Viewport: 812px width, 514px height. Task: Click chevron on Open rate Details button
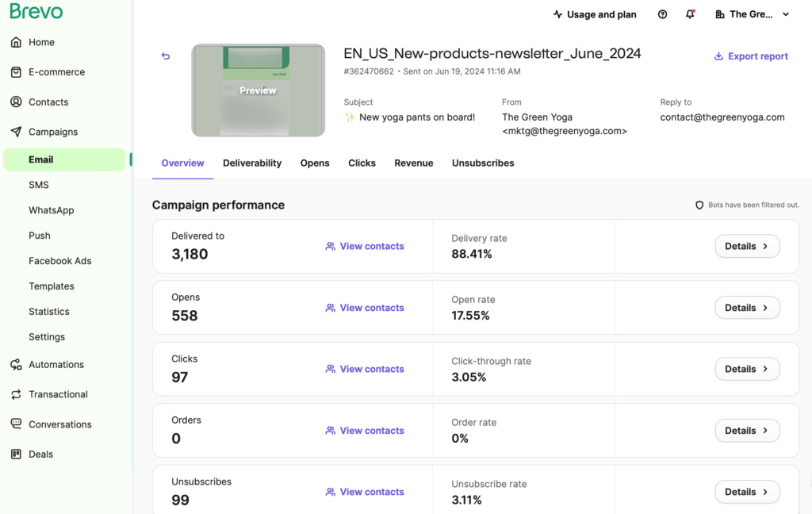click(x=765, y=308)
